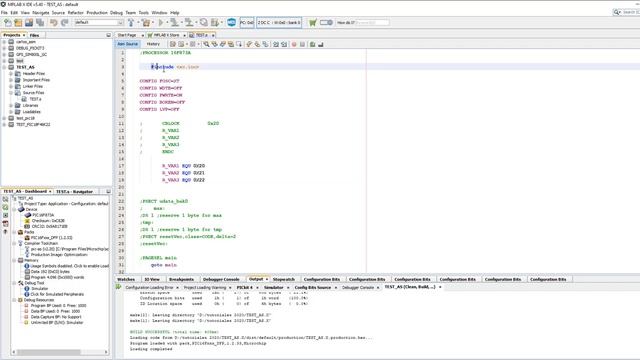Expand the Linker Files folder

click(x=11, y=86)
